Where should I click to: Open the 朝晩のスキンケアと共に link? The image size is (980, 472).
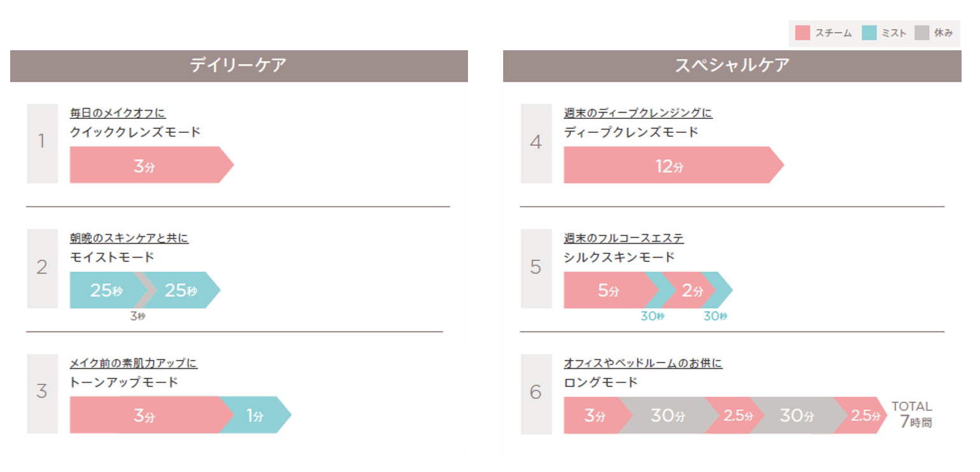(x=129, y=239)
